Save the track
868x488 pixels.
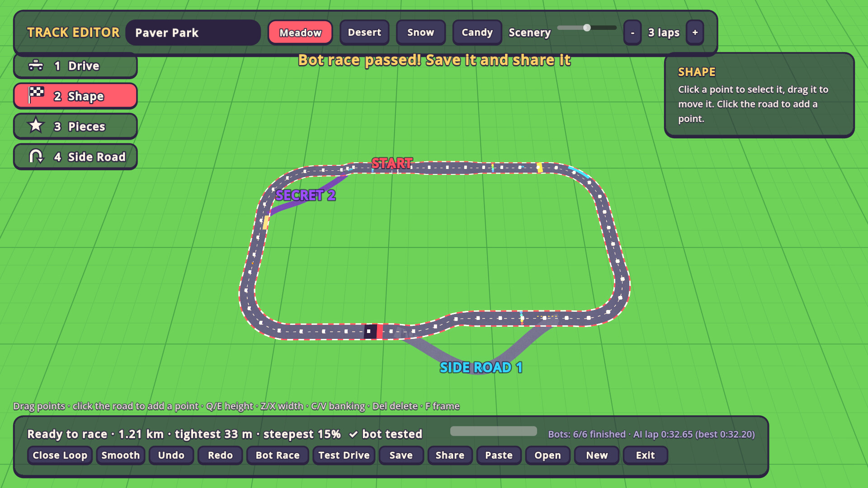tap(401, 455)
